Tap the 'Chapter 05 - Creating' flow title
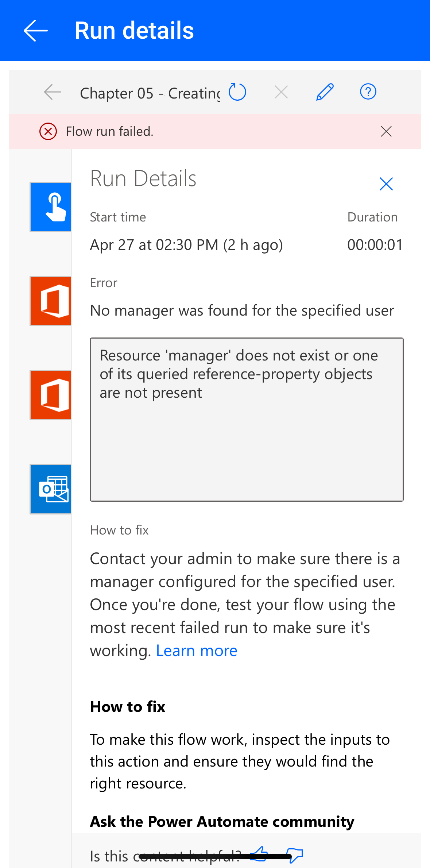Screen dimensions: 430x868 pyautogui.click(x=150, y=93)
